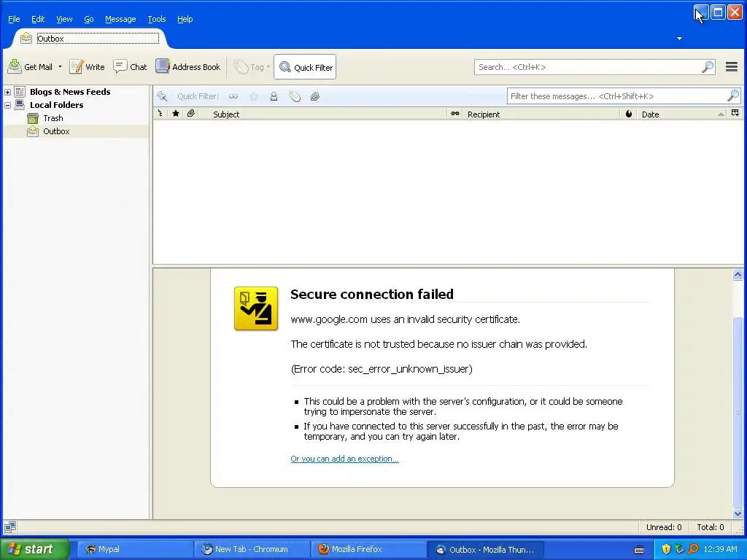This screenshot has width=747, height=560.
Task: Filter messages from address book contacts
Action: pos(274,96)
